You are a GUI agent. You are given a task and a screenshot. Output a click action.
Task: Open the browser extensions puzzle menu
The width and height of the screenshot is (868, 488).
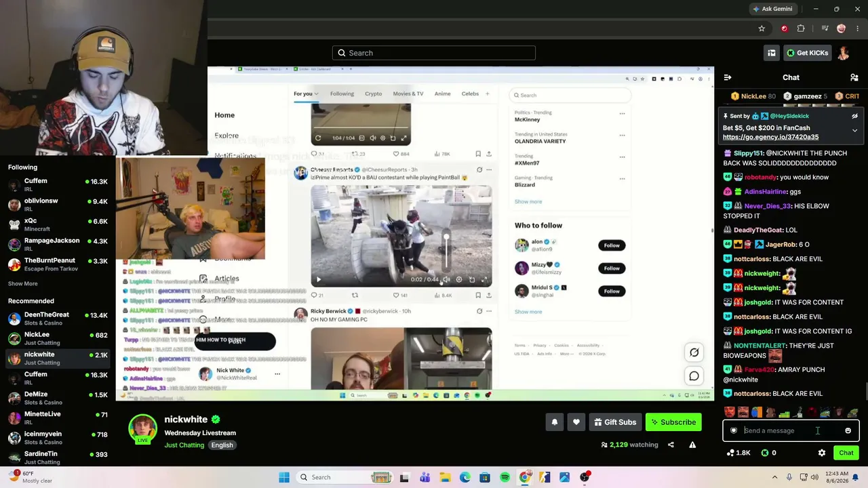(x=801, y=28)
